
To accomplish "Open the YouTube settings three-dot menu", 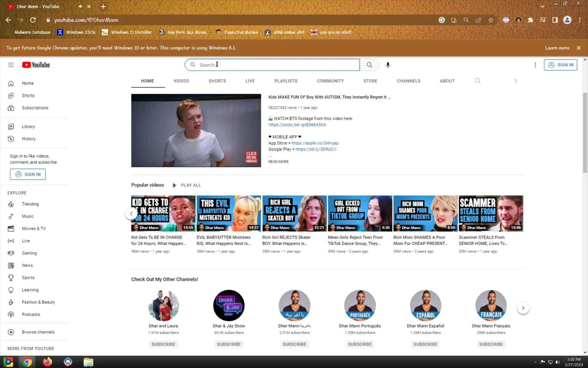I will coord(535,65).
